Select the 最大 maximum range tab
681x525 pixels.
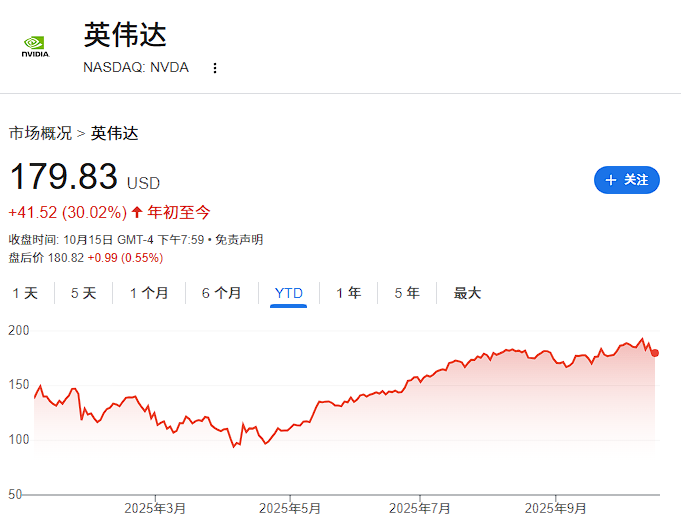pos(467,293)
